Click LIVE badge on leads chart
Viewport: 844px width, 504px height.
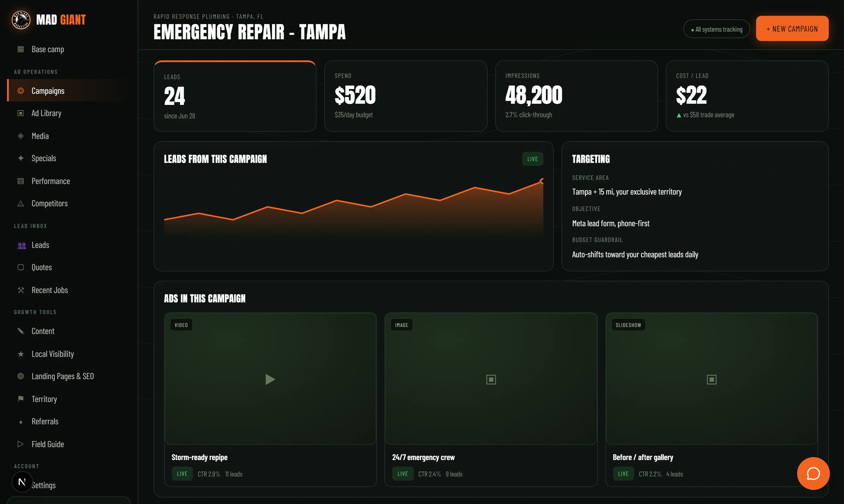pos(532,159)
